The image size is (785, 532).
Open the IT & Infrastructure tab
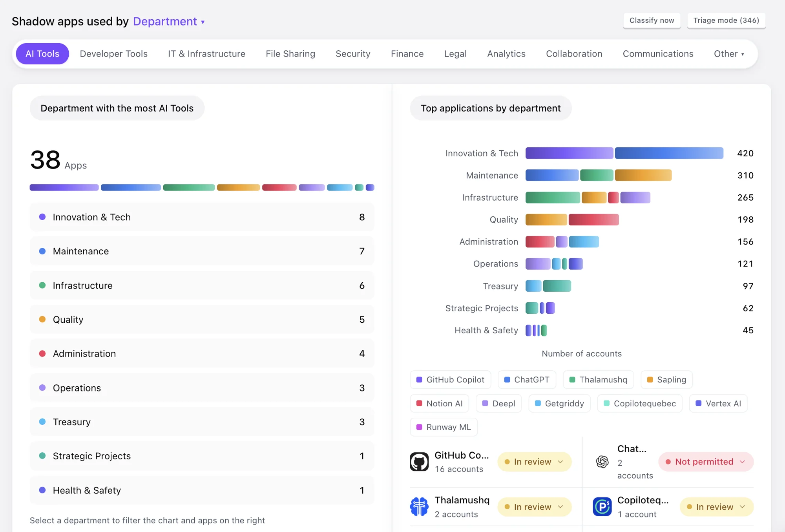[x=206, y=54]
